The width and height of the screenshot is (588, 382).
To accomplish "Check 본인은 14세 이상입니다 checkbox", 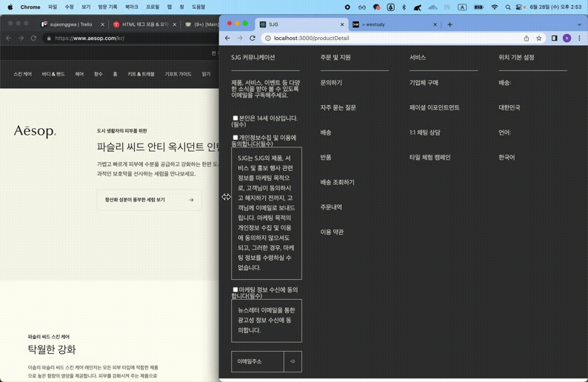I will click(x=235, y=118).
